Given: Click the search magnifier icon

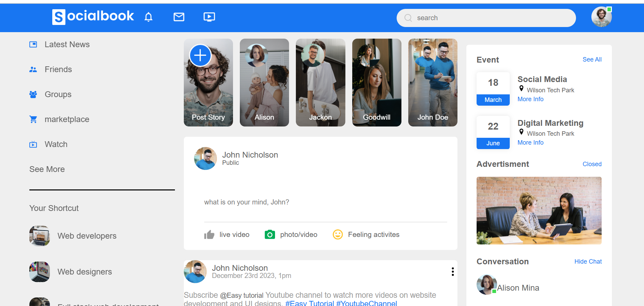Looking at the screenshot, I should (408, 18).
